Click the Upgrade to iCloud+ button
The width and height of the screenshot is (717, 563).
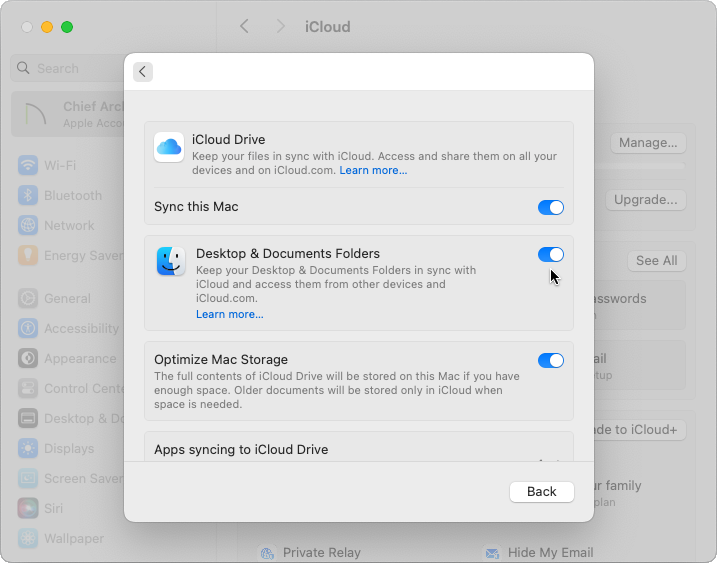636,430
